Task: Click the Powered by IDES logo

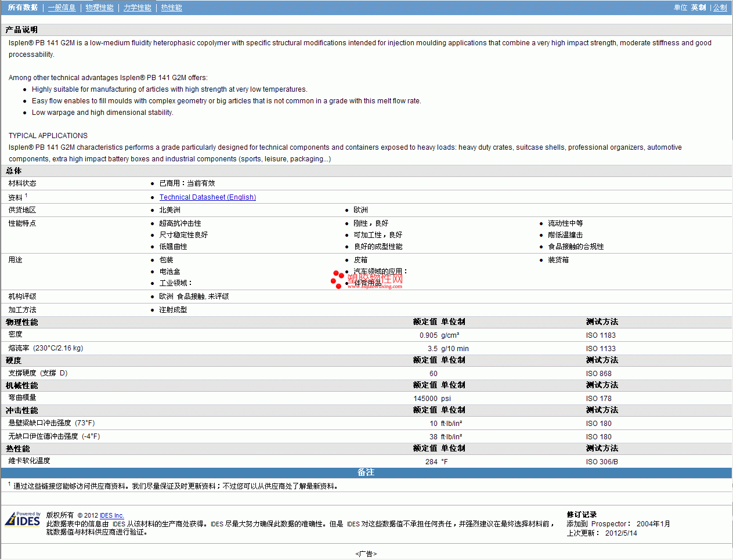Action: (x=23, y=518)
